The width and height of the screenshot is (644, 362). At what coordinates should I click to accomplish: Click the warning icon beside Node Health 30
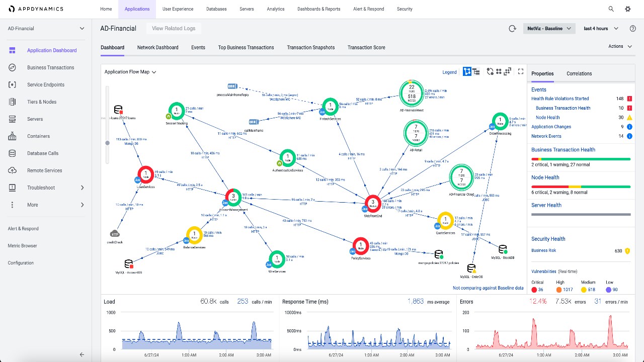pos(629,118)
